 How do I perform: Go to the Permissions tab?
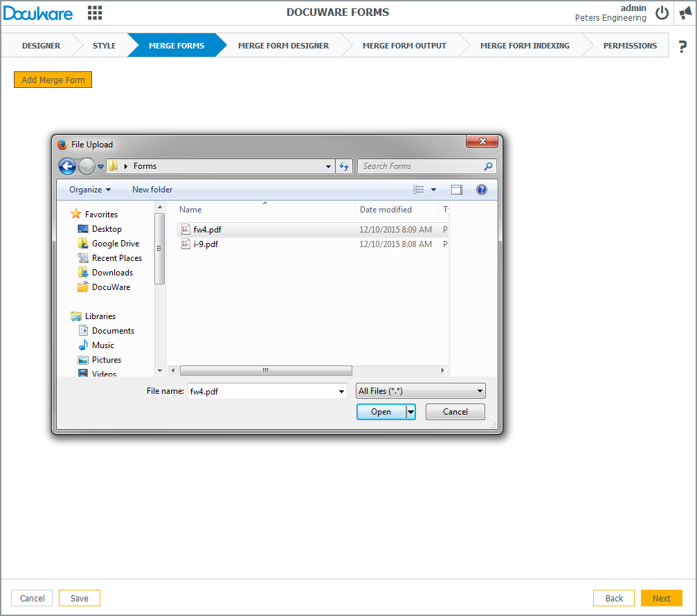click(630, 46)
